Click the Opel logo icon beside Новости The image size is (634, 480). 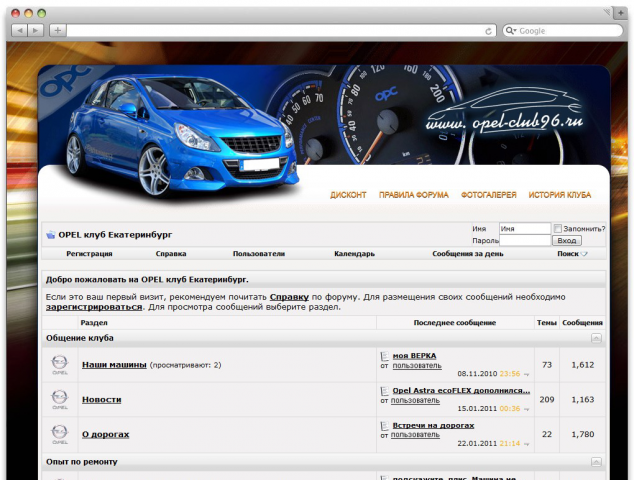[x=60, y=400]
